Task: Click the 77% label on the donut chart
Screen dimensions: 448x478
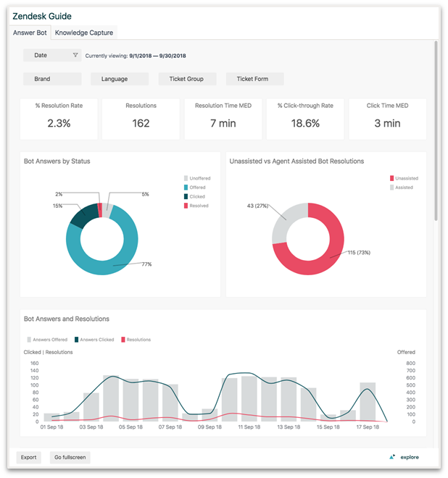Action: (x=146, y=264)
